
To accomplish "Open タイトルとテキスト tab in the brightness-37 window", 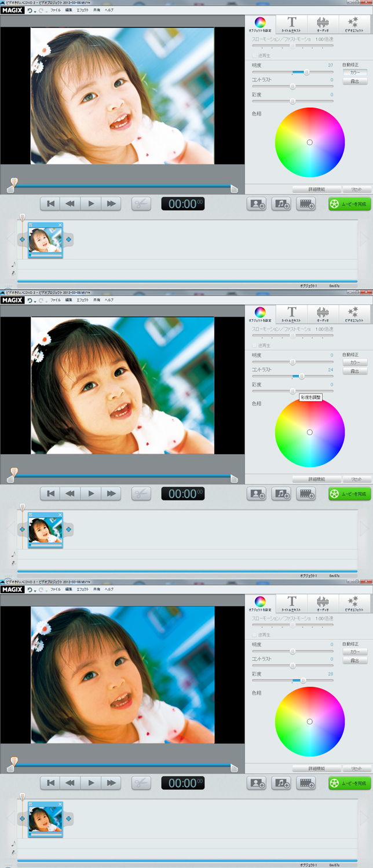I will pos(292,24).
